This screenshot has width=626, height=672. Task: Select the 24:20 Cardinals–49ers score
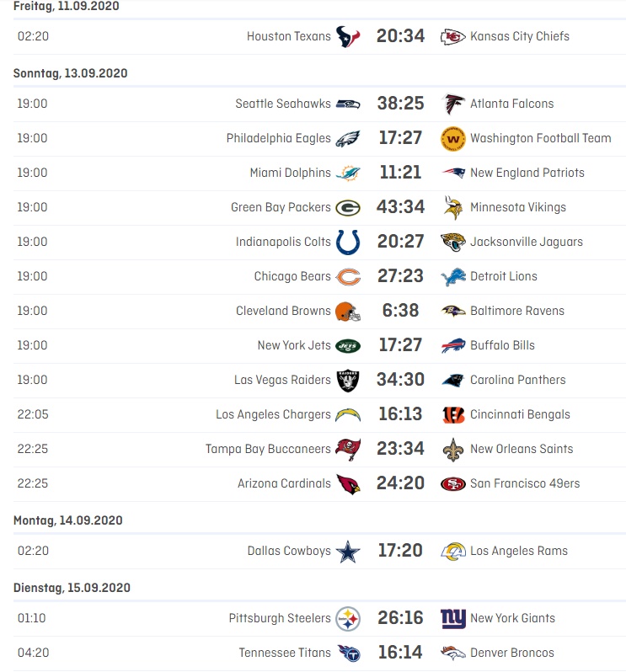[x=400, y=483]
